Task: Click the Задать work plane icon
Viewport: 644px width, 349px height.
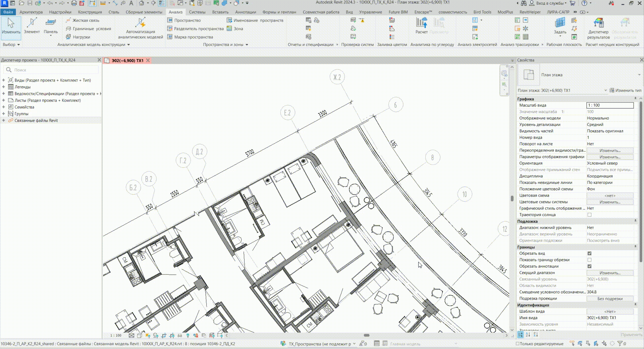Action: [x=560, y=23]
